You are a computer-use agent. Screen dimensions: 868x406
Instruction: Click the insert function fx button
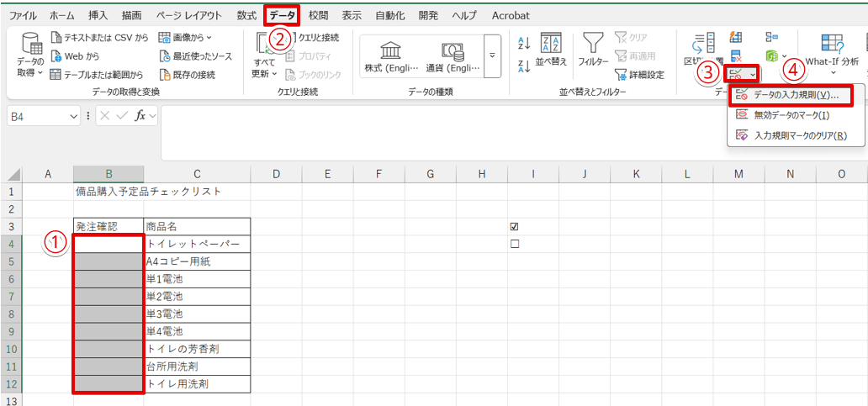[x=140, y=116]
